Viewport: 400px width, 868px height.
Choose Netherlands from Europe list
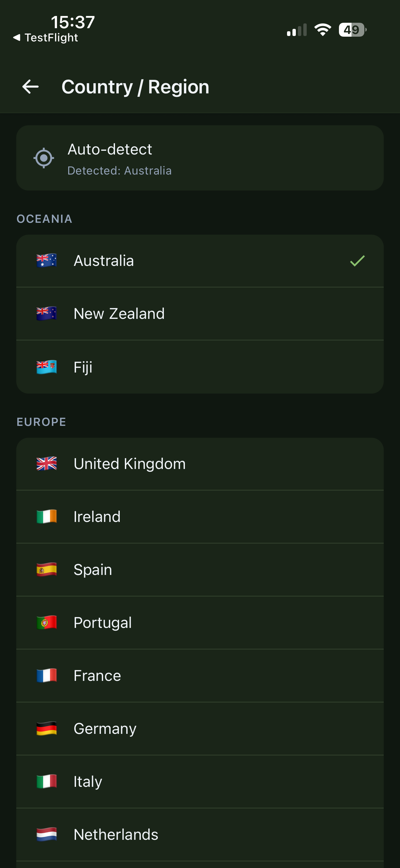(x=199, y=835)
